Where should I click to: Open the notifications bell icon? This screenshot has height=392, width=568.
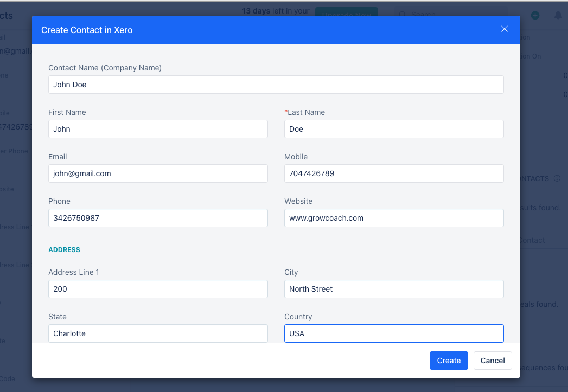558,15
